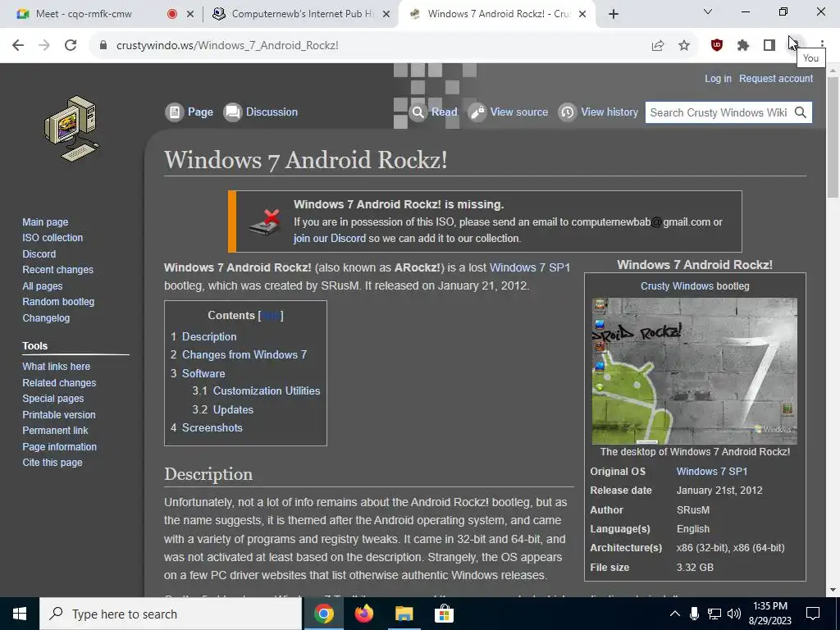The height and width of the screenshot is (630, 840).
Task: Click the taskbar Type here to search box
Action: (171, 614)
